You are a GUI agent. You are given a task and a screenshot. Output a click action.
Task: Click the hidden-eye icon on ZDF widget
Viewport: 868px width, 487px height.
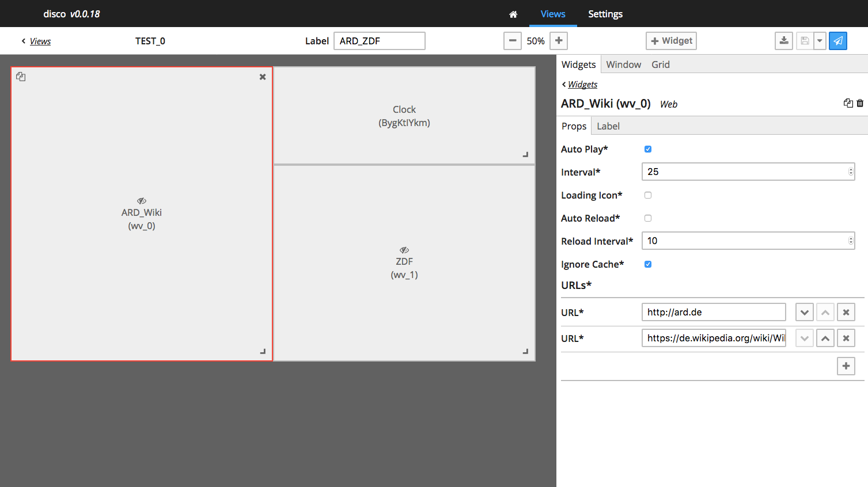click(x=404, y=250)
